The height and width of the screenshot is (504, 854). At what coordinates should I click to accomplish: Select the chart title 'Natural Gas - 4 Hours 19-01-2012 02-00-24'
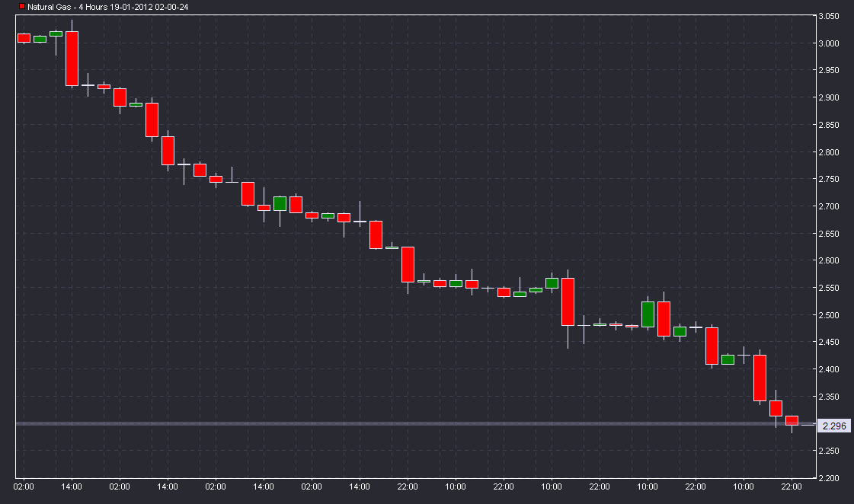tap(108, 7)
